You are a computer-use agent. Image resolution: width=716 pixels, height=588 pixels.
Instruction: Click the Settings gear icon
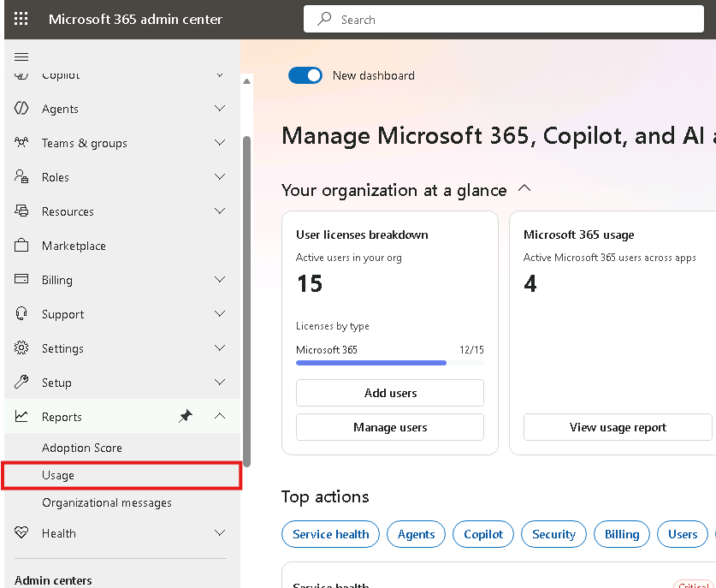tap(21, 347)
